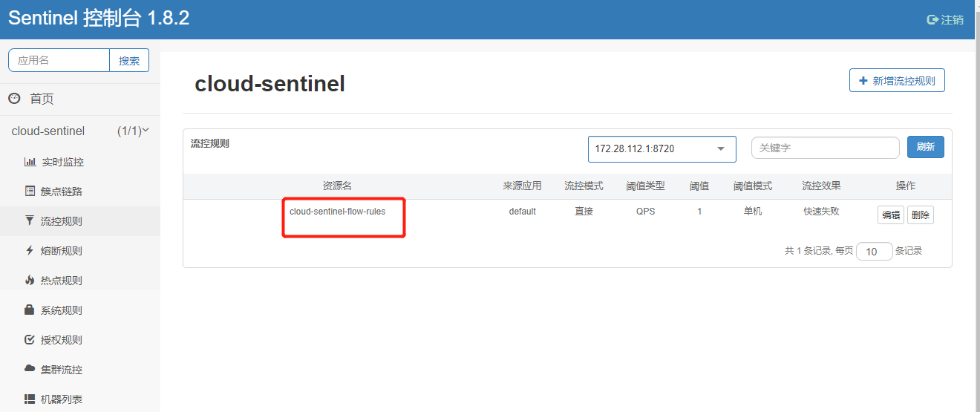Click the lightning bolt icon for 熔断规则
980x412 pixels.
pyautogui.click(x=30, y=251)
